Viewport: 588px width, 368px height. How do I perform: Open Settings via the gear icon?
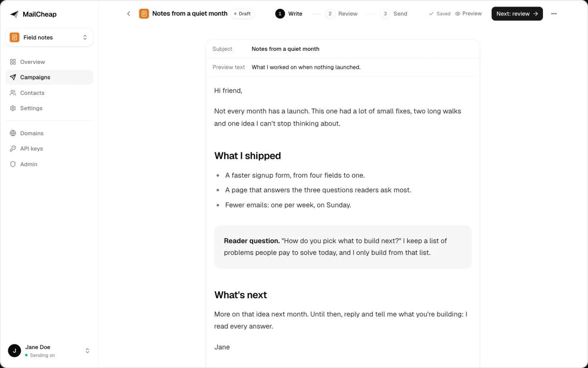click(x=13, y=108)
